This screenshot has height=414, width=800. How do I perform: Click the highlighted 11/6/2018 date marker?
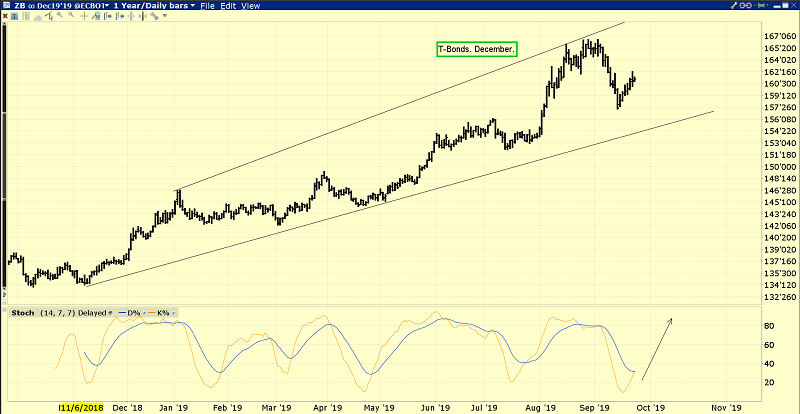tap(82, 408)
